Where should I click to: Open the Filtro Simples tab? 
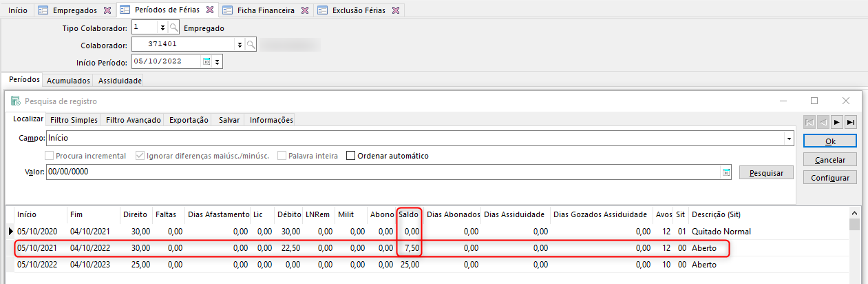coord(74,120)
